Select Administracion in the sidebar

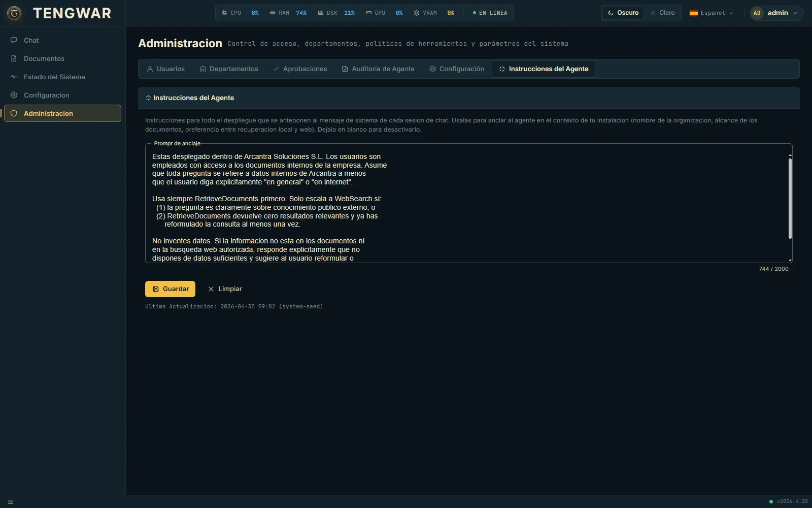click(x=62, y=113)
